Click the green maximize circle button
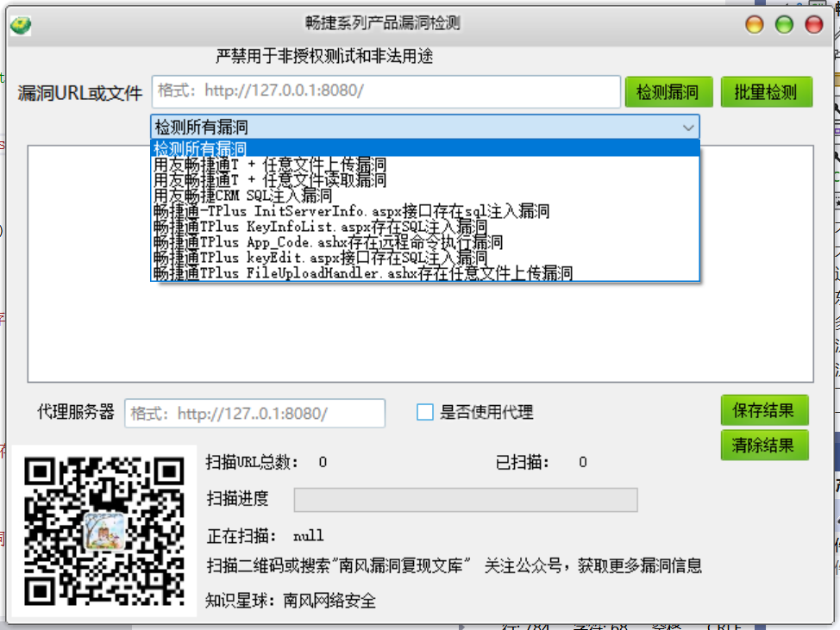840x630 pixels. click(784, 25)
